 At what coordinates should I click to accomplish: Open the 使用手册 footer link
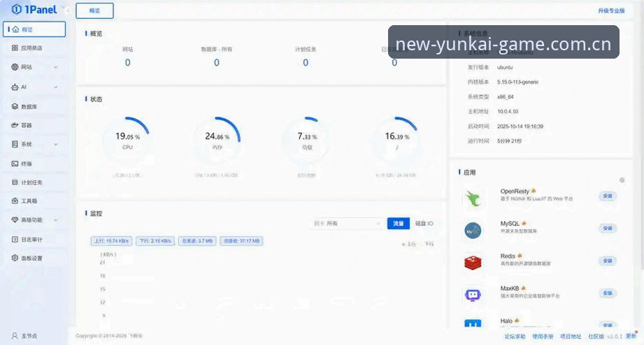(543, 337)
